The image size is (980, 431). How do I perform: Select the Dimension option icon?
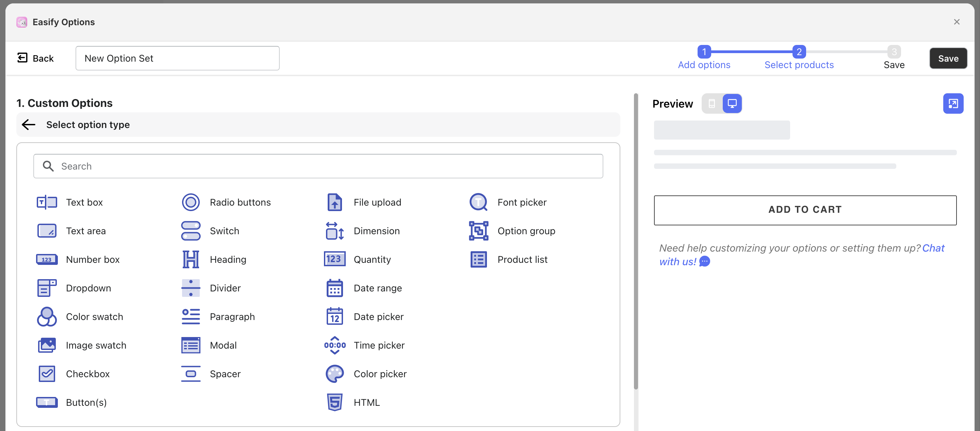click(x=334, y=231)
